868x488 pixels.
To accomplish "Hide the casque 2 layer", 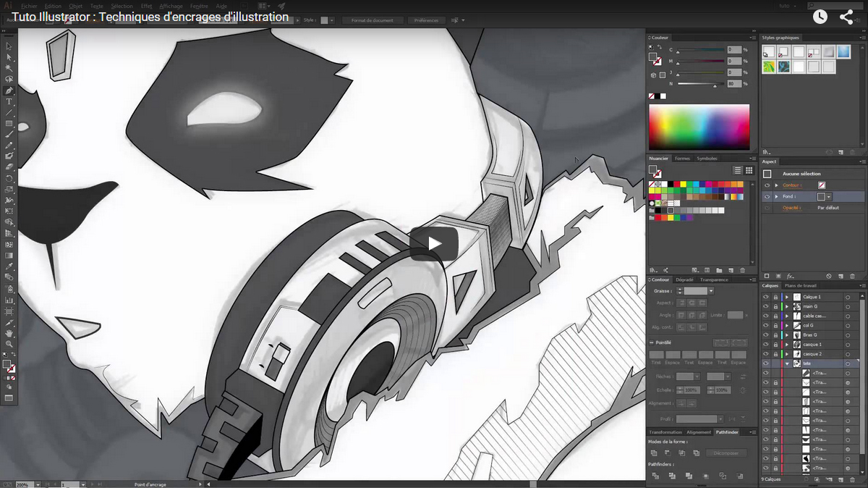I will point(766,354).
